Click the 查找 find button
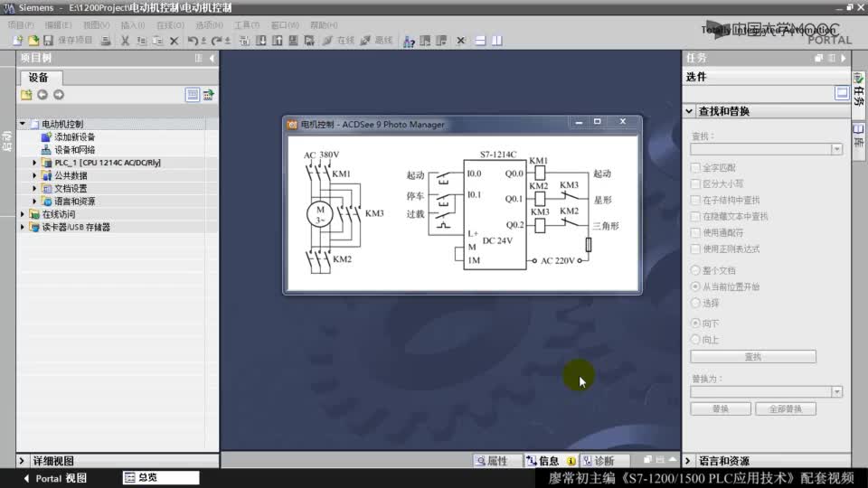Screen dimensions: 868x488 click(x=753, y=357)
